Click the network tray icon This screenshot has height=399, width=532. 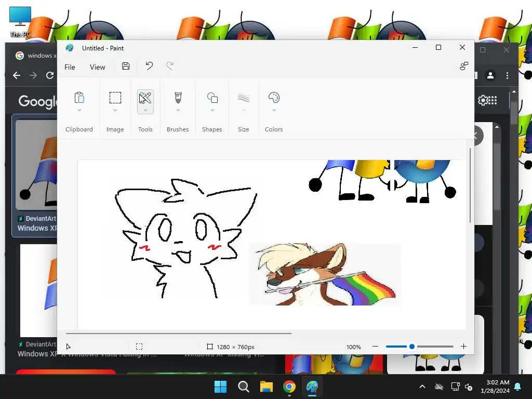tap(455, 387)
